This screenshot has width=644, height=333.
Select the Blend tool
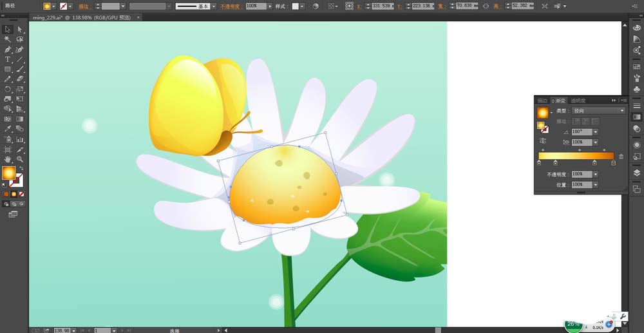pos(20,129)
